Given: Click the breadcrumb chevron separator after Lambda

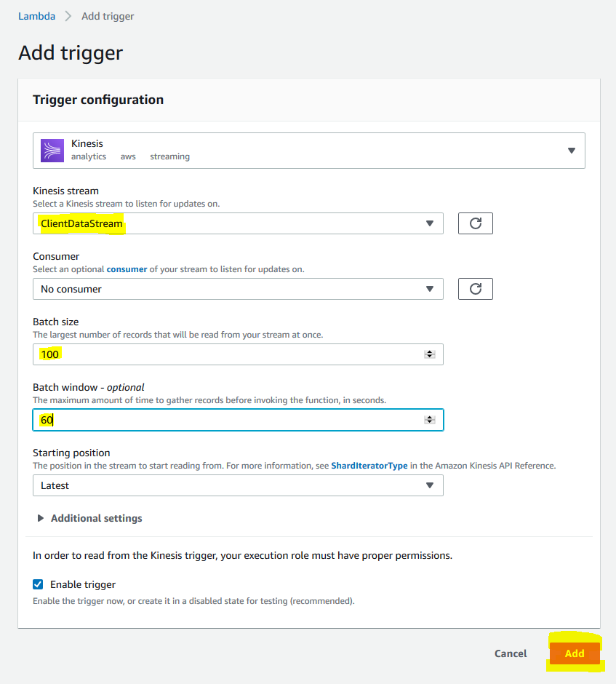Looking at the screenshot, I should (x=68, y=16).
